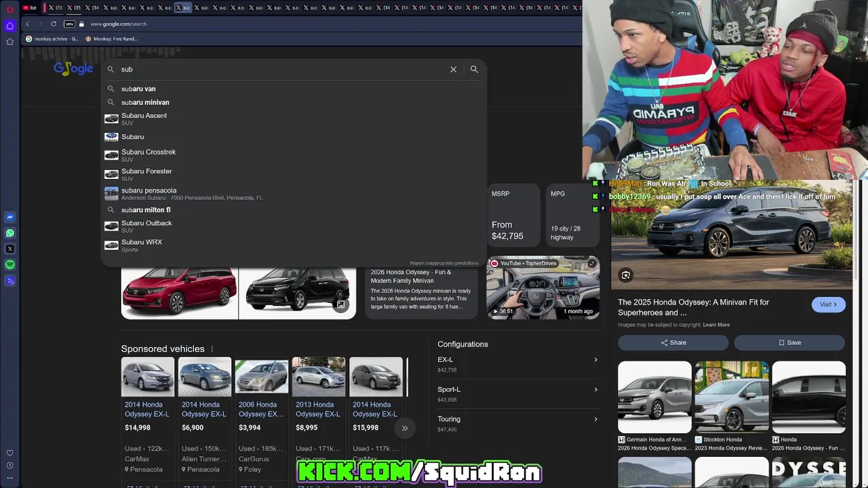Screen dimensions: 868x488
Task: Submit search with the magnifier icon
Action: (474, 69)
